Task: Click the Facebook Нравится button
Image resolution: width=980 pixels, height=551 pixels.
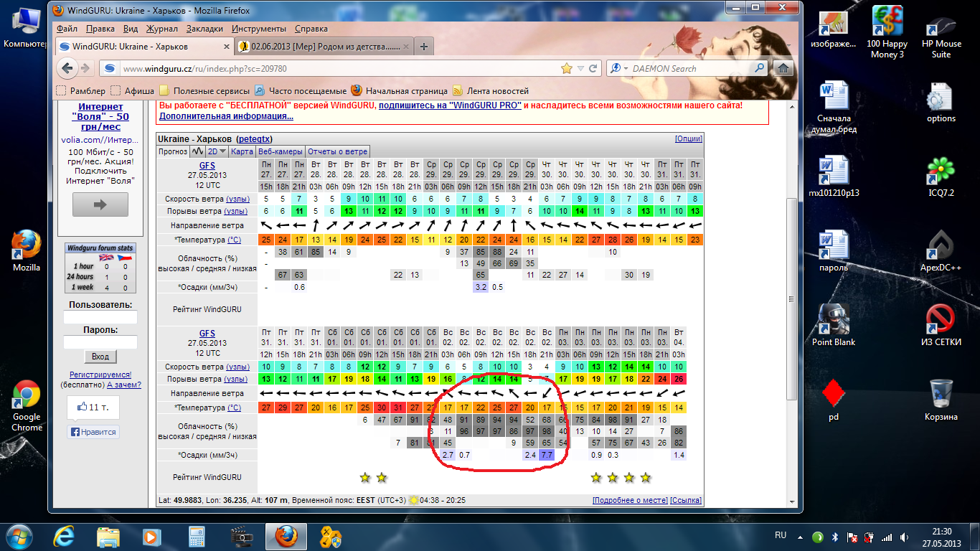Action: click(94, 432)
